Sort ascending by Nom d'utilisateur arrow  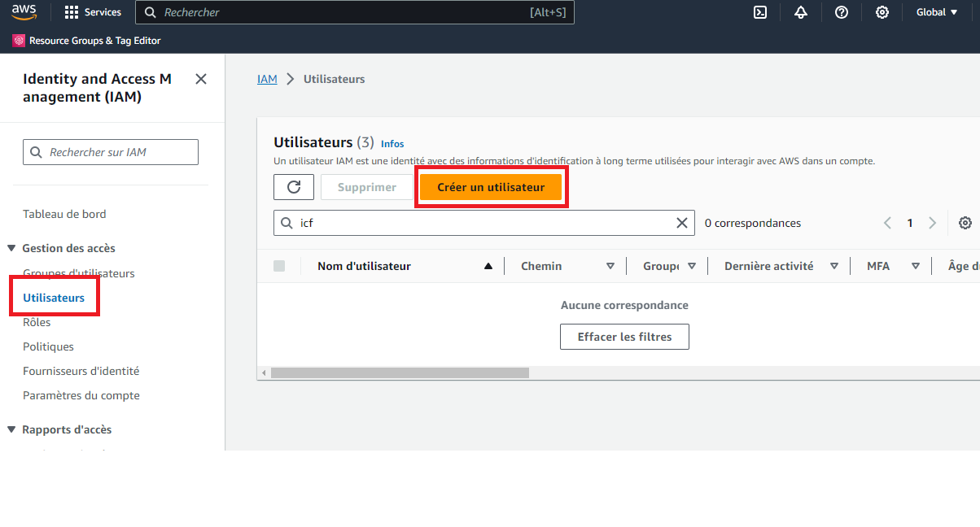tap(488, 266)
